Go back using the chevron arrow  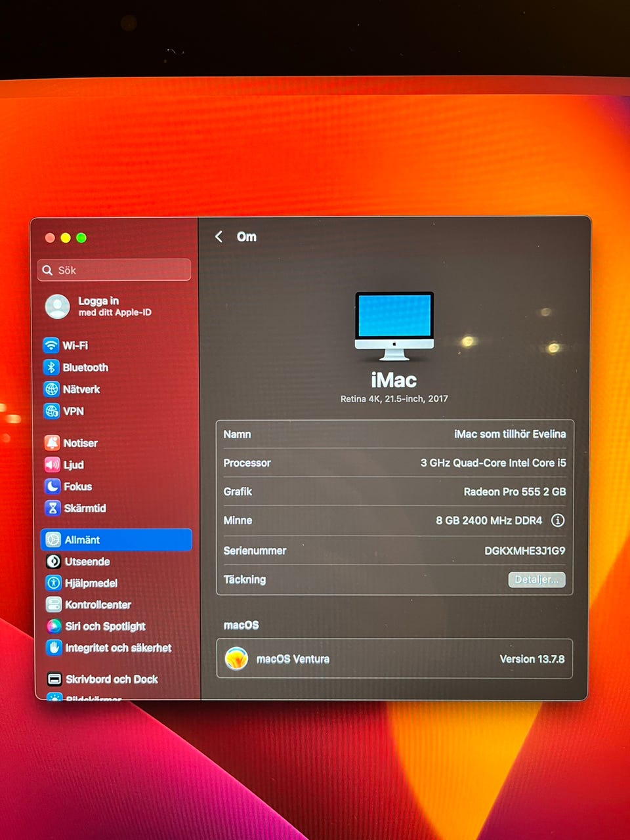[x=219, y=237]
